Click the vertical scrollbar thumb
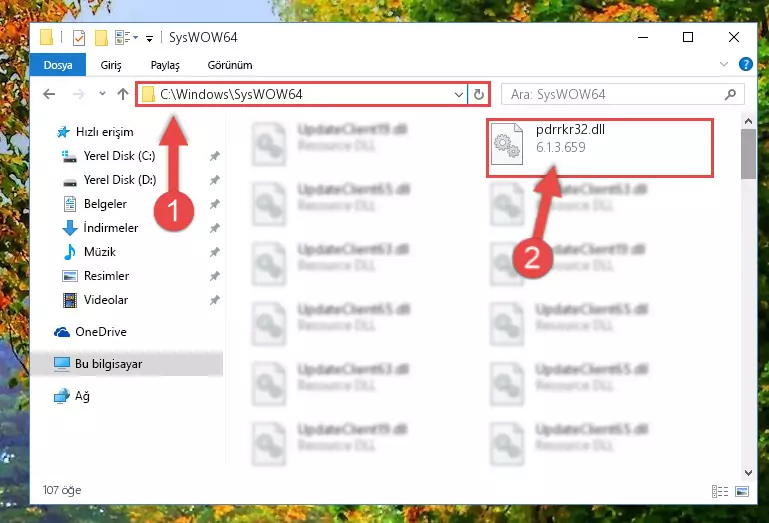This screenshot has width=769, height=523. pos(748,154)
